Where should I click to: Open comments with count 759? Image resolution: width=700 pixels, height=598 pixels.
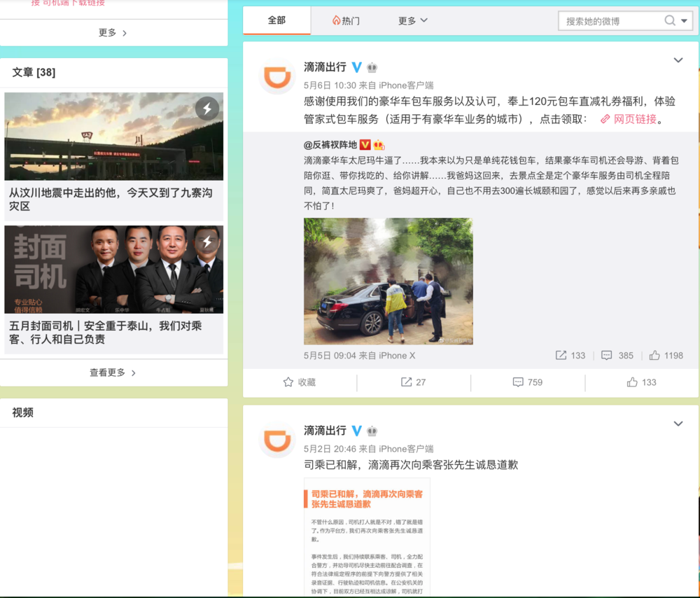pyautogui.click(x=528, y=382)
